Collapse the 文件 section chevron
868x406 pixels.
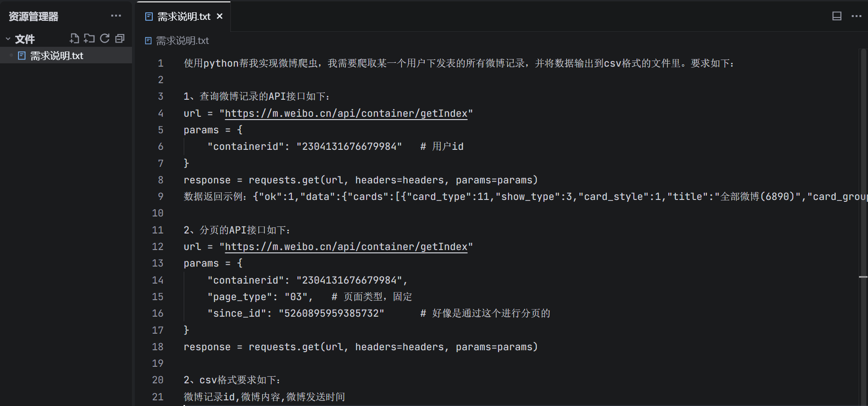point(8,39)
